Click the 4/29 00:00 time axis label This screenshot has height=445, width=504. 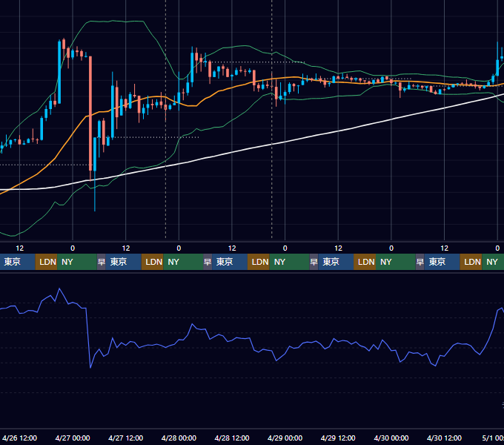285,438
